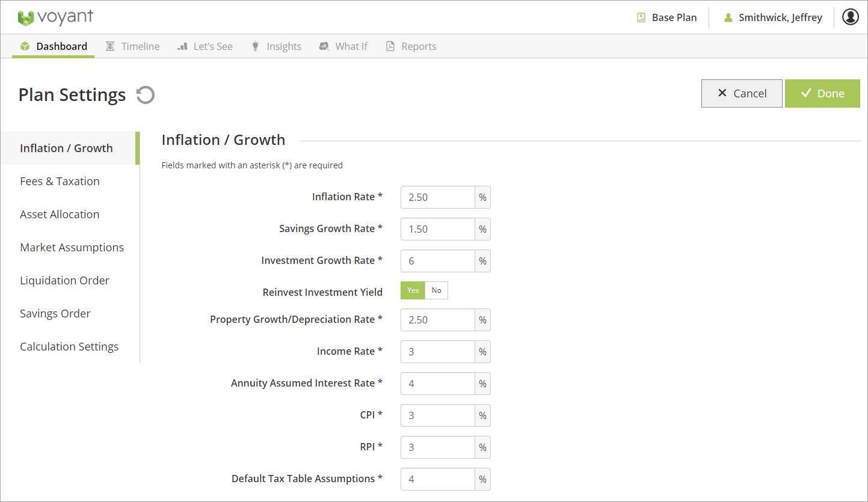Click the green Done button
868x502 pixels.
click(x=822, y=93)
